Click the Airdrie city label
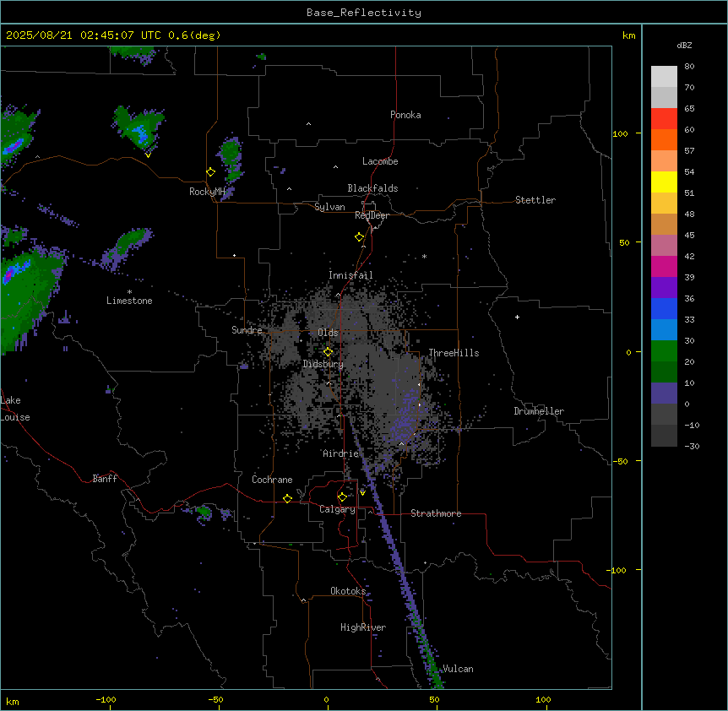Image resolution: width=728 pixels, height=711 pixels. (341, 453)
